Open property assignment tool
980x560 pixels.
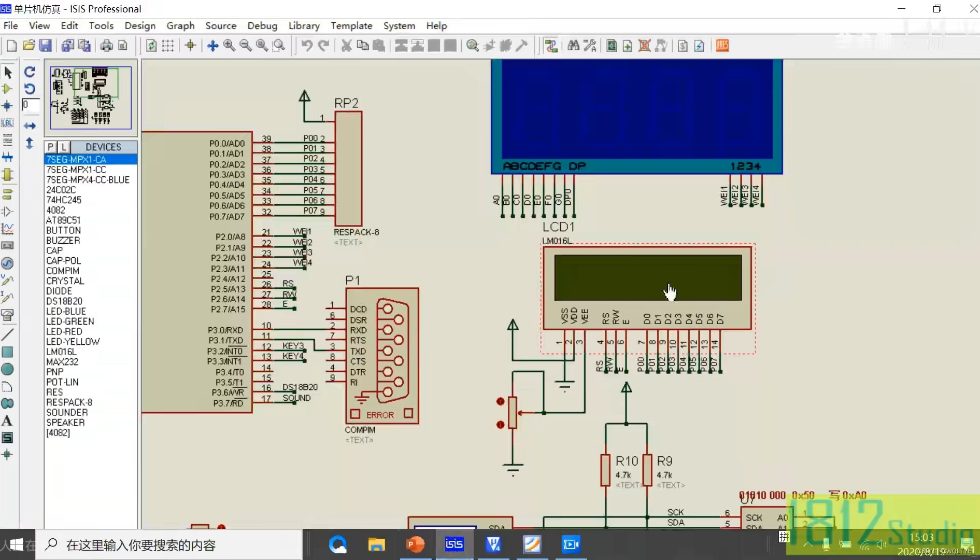click(590, 46)
